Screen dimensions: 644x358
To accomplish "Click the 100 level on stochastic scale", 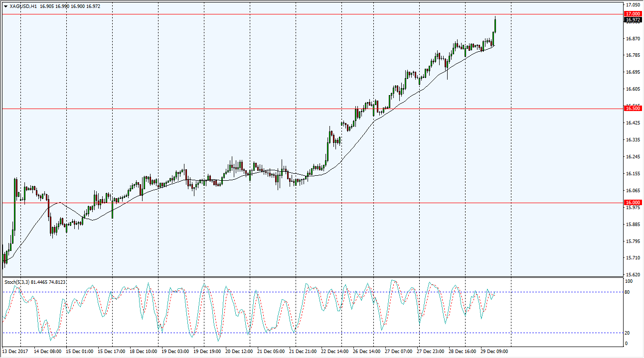I will 629,282.
